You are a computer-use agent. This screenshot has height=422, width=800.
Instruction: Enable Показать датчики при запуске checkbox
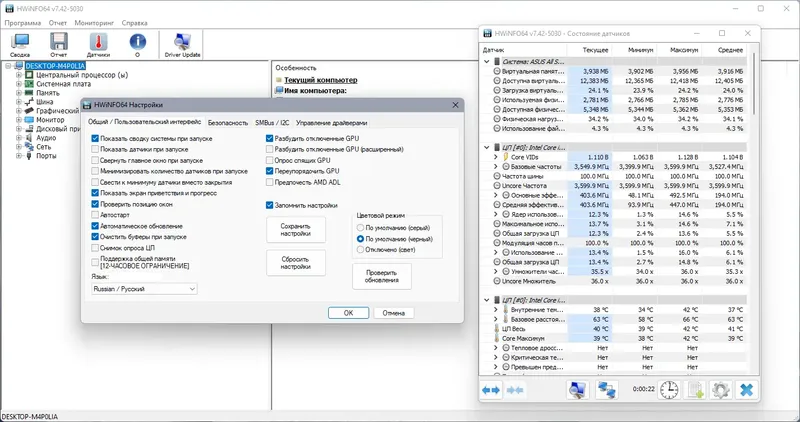coord(95,150)
